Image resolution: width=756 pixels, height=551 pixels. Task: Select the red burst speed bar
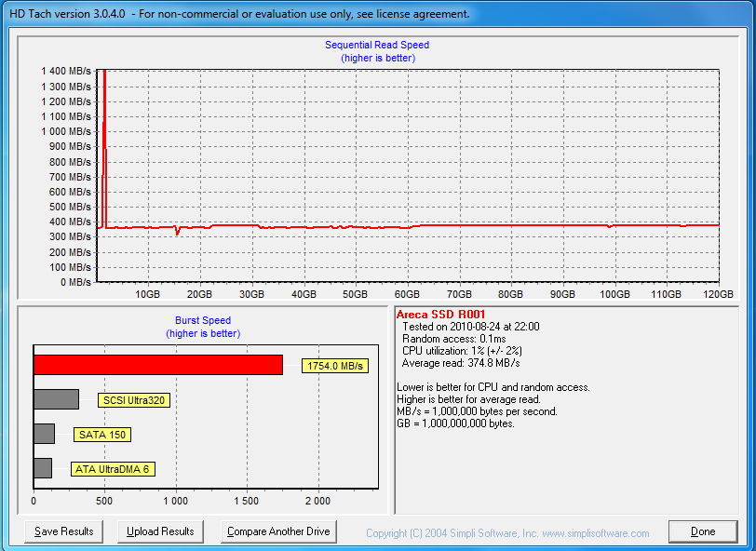point(158,365)
